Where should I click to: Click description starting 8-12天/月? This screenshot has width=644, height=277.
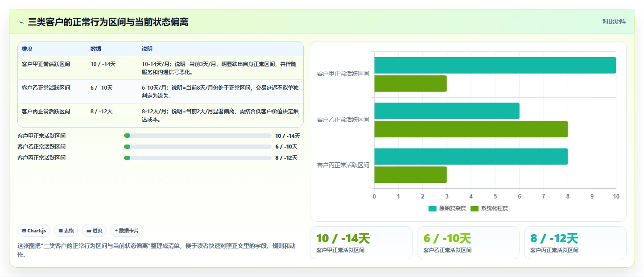tap(220, 116)
